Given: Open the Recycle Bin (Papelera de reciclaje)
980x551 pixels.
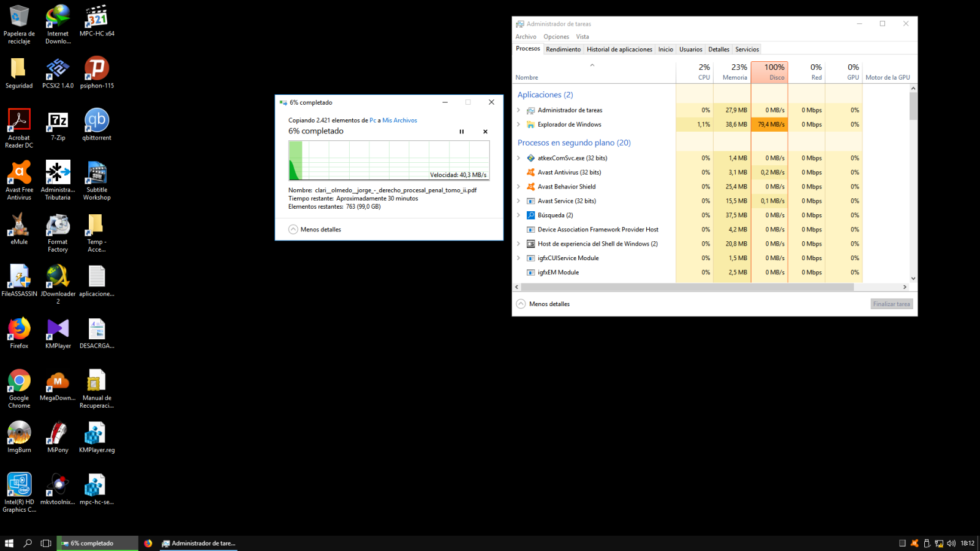Looking at the screenshot, I should [x=19, y=17].
